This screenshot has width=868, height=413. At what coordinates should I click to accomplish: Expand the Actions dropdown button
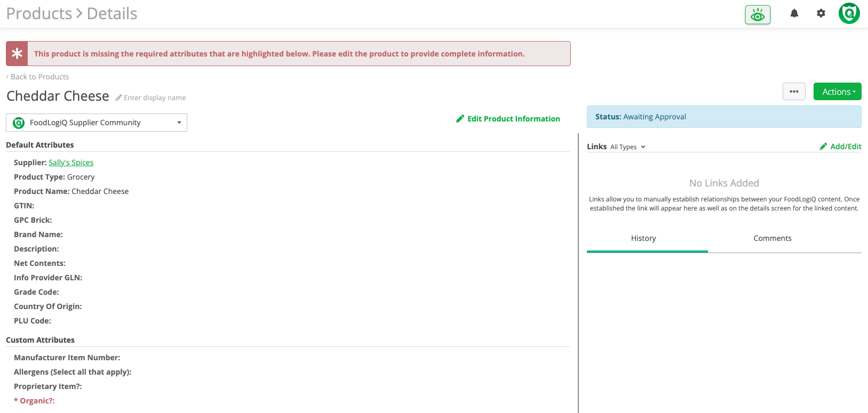click(838, 92)
